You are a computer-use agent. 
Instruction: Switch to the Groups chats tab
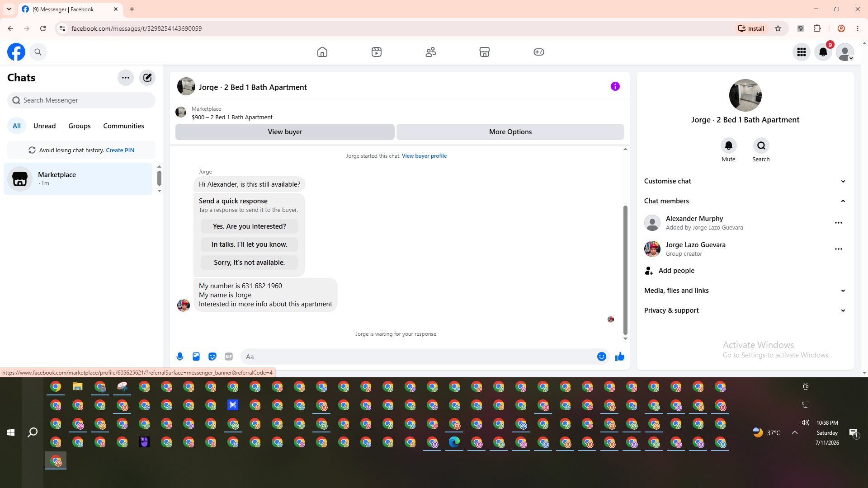click(80, 126)
